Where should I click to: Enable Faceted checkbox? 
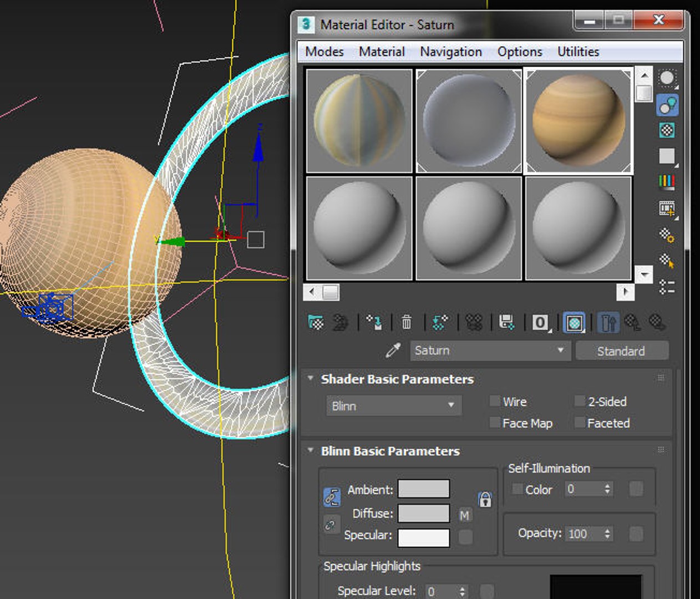click(x=580, y=423)
